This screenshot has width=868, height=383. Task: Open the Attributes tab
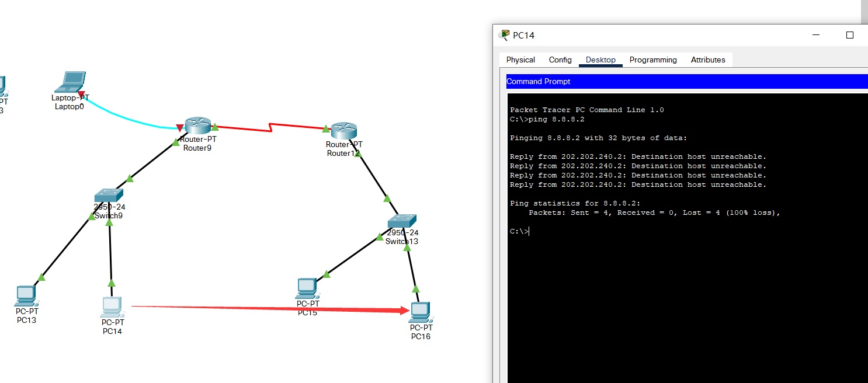pyautogui.click(x=708, y=60)
